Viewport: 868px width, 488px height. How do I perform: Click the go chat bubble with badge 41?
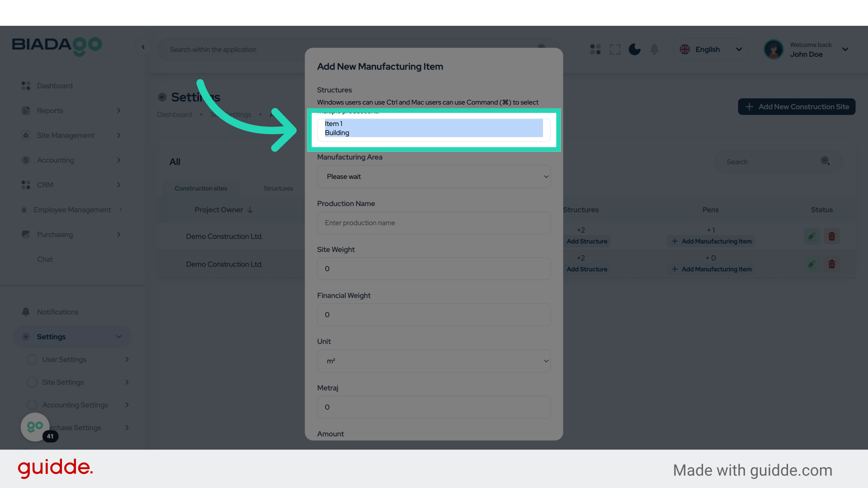click(35, 427)
